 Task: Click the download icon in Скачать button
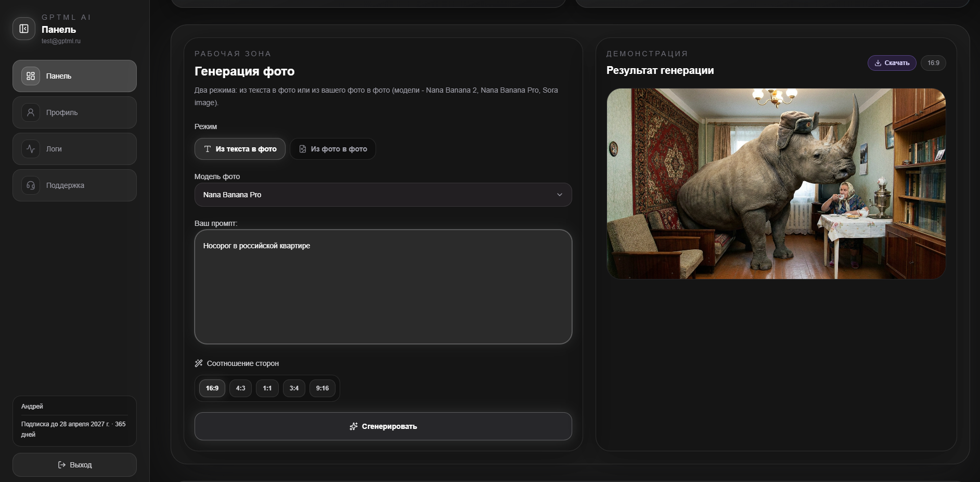(x=878, y=63)
